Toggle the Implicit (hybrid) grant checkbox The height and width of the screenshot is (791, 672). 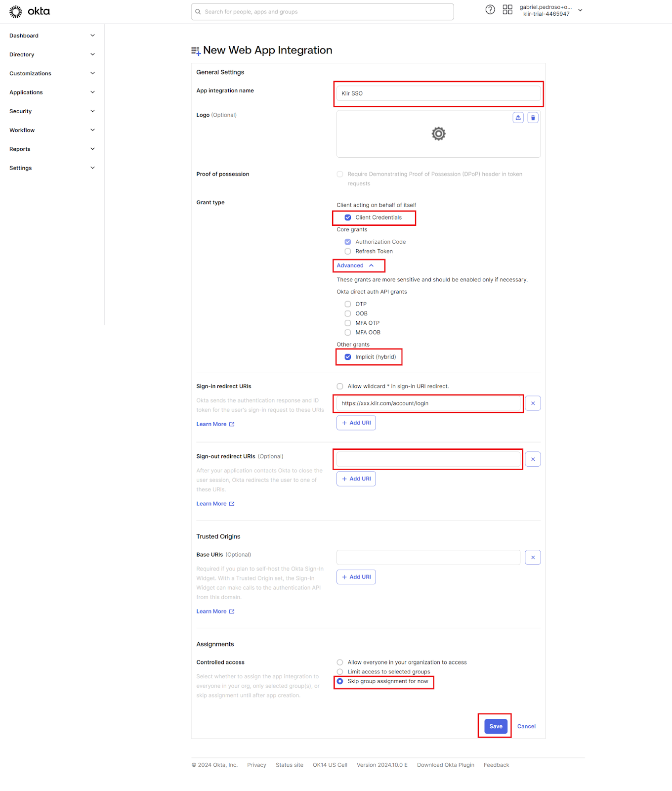click(x=348, y=357)
